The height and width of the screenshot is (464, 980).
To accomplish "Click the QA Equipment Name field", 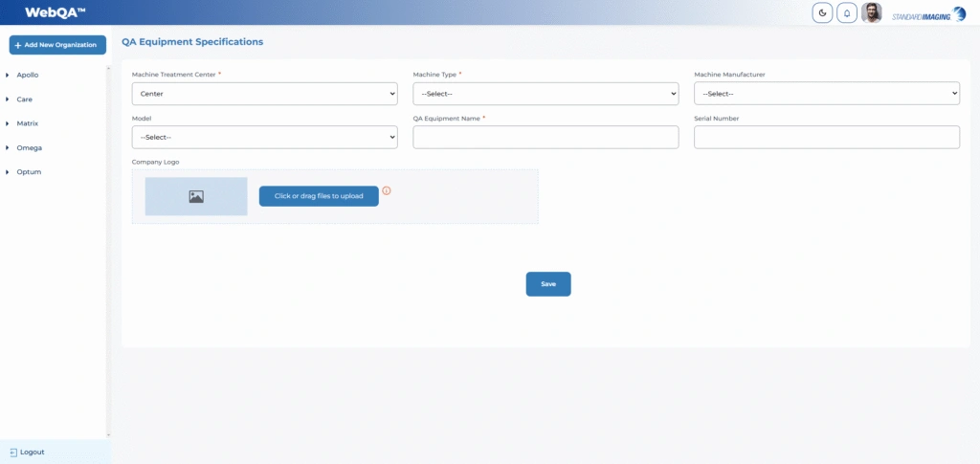I will pyautogui.click(x=546, y=137).
